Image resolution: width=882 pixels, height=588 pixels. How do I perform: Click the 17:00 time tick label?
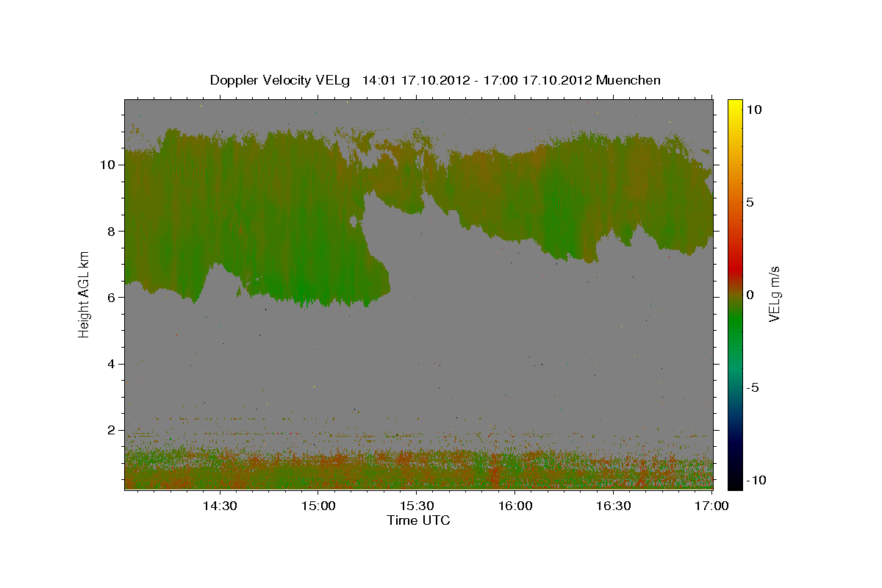[712, 506]
